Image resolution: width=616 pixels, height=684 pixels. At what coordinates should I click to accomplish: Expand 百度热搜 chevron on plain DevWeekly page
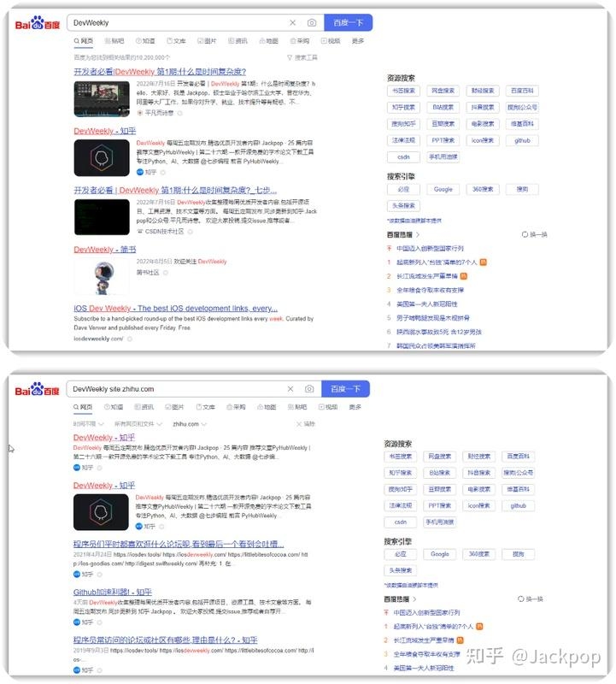tap(418, 234)
